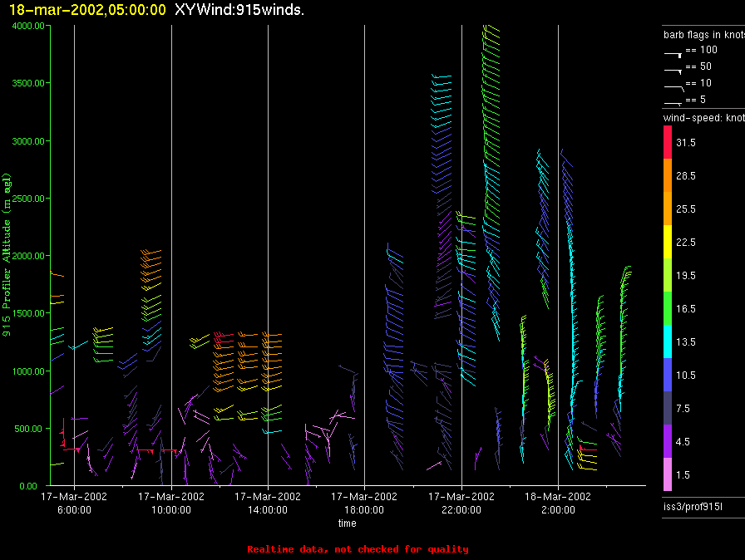Click the 5-knot barb flag legend icon
Screen dimensions: 745x560
tap(673, 102)
